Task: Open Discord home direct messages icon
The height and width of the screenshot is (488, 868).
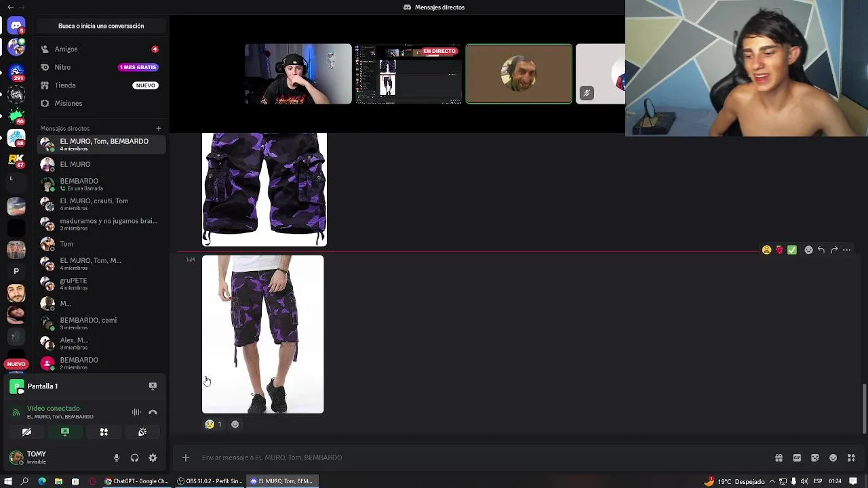Action: (16, 26)
